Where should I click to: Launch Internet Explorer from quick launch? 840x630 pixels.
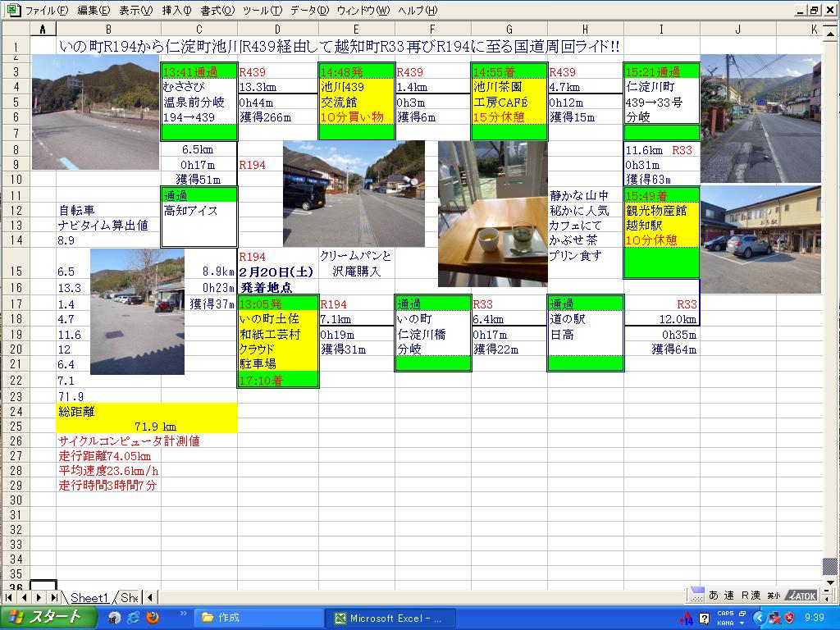click(x=133, y=618)
